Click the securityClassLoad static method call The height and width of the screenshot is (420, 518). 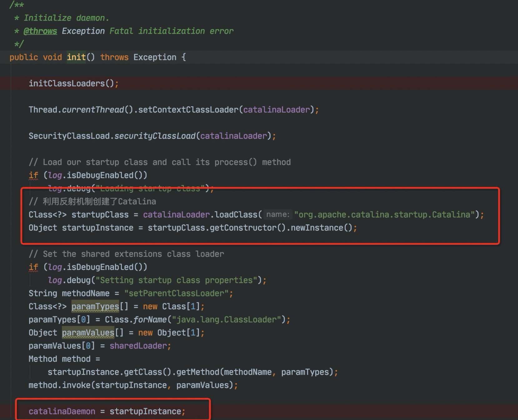tap(155, 136)
